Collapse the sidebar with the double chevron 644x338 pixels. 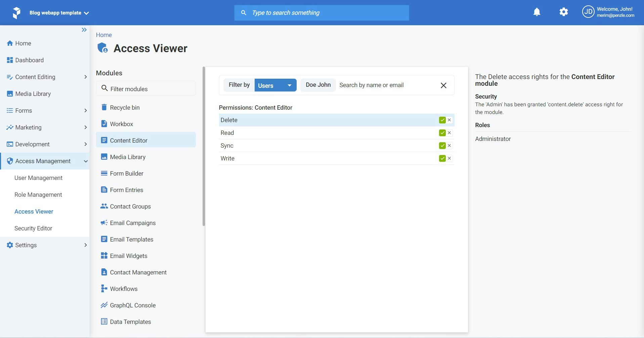84,30
